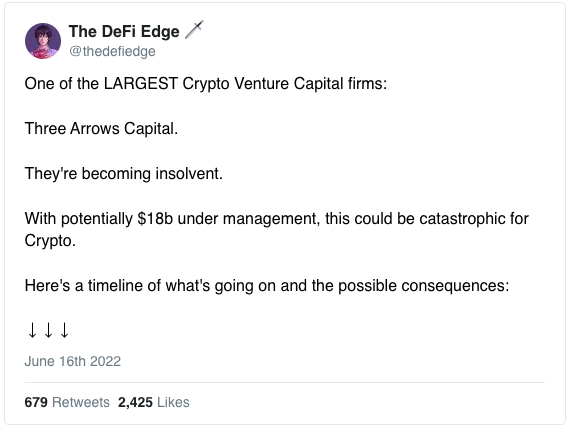Viewport: 567px width, 426px height.
Task: Click the Three Arrows Capital line
Action: click(101, 128)
